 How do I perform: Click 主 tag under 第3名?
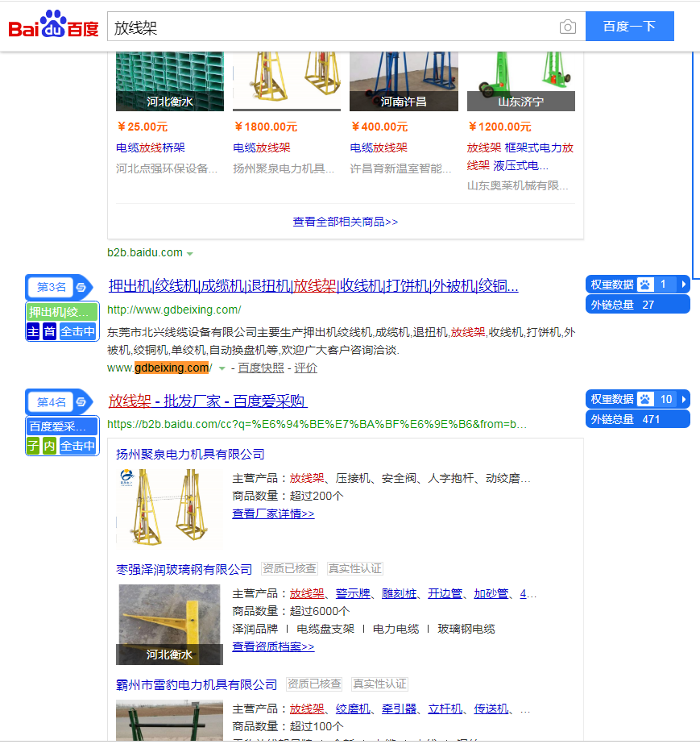tap(33, 331)
